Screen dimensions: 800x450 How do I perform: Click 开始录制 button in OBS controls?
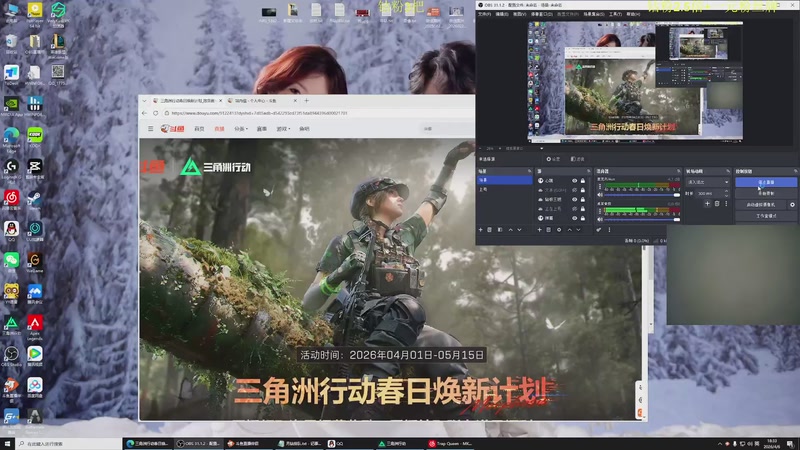coord(766,193)
